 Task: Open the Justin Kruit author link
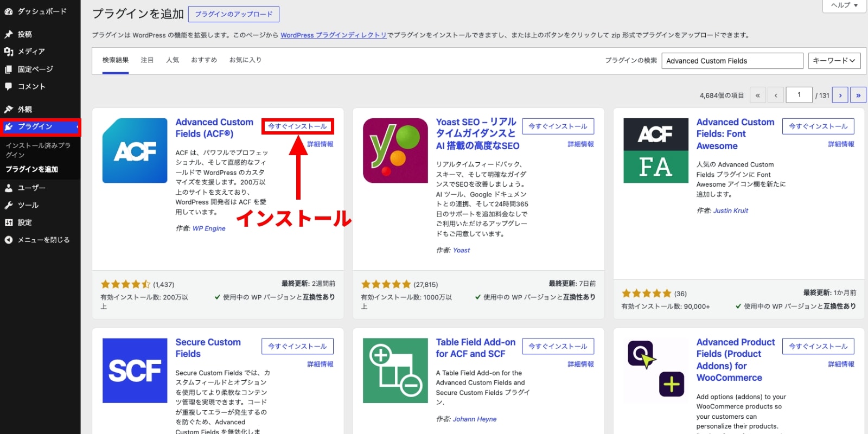pyautogui.click(x=730, y=210)
